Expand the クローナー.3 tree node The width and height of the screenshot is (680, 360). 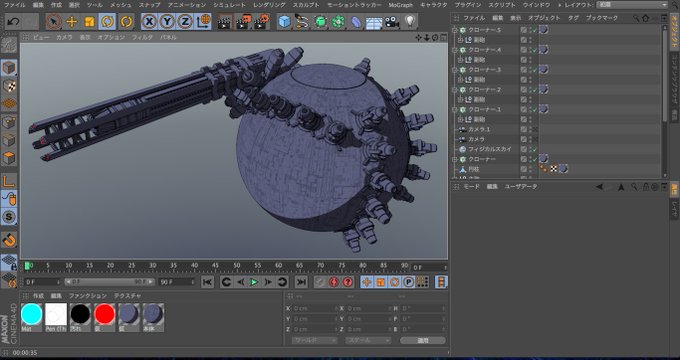click(x=455, y=69)
